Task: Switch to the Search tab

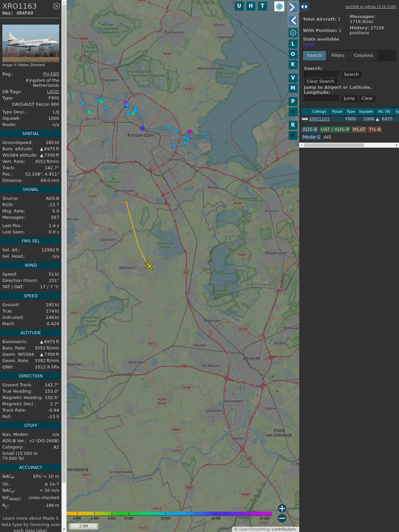Action: pos(315,56)
